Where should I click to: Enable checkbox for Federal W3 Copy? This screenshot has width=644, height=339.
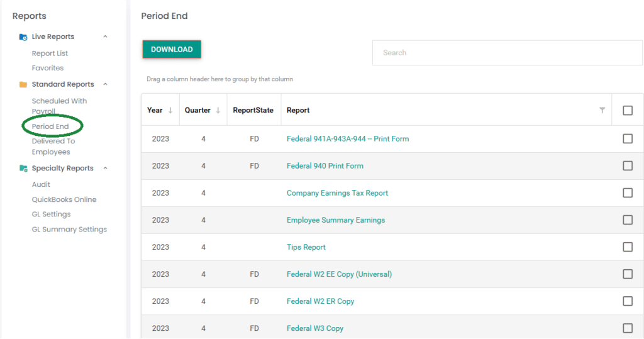[x=627, y=328]
